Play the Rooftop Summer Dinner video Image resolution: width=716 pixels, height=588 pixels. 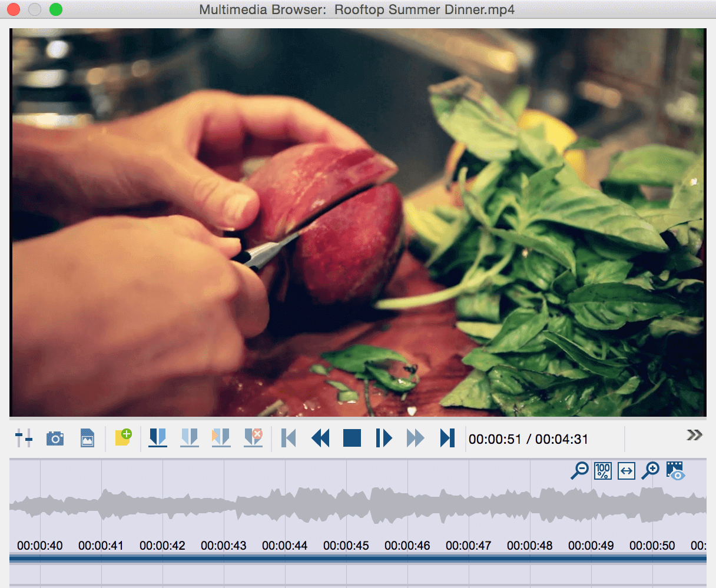click(383, 438)
